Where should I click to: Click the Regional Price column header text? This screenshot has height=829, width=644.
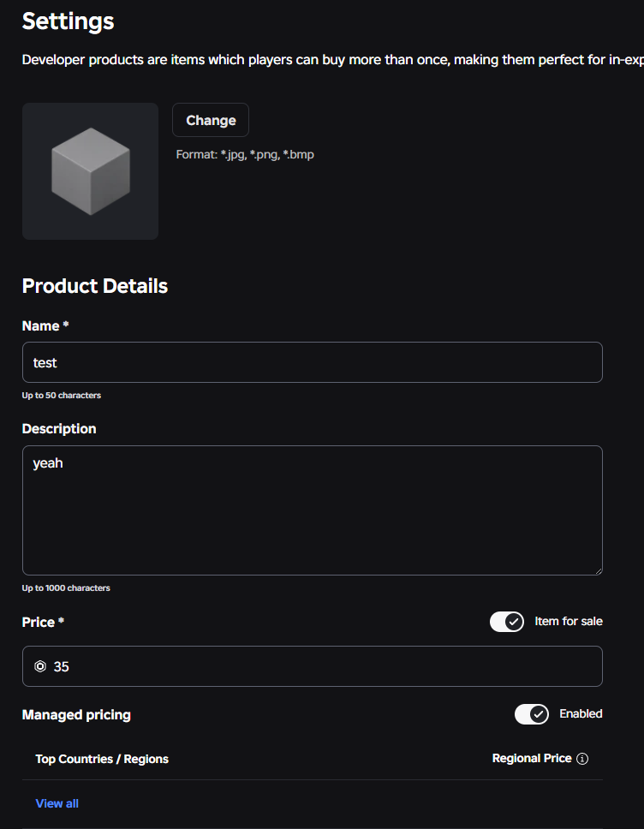coord(532,758)
